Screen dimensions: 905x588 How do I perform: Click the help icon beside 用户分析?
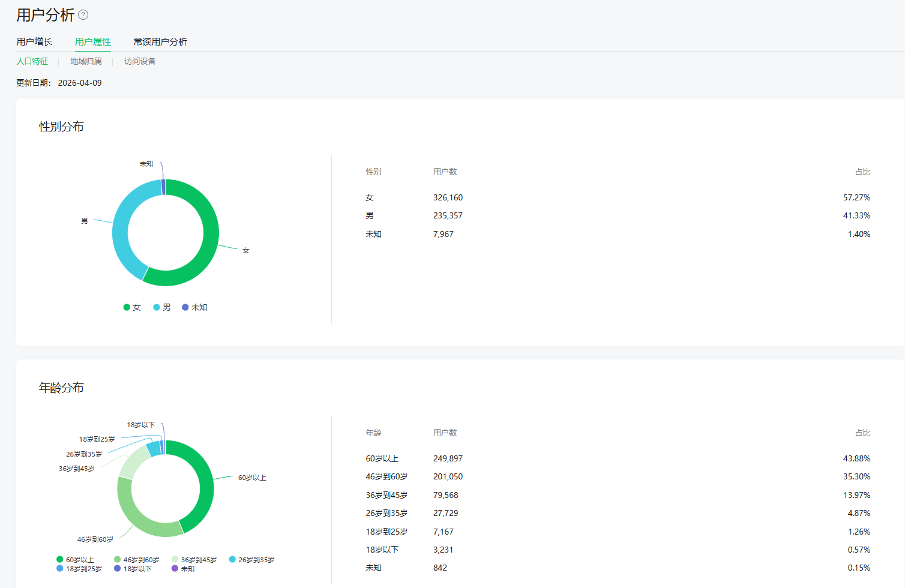coord(83,15)
